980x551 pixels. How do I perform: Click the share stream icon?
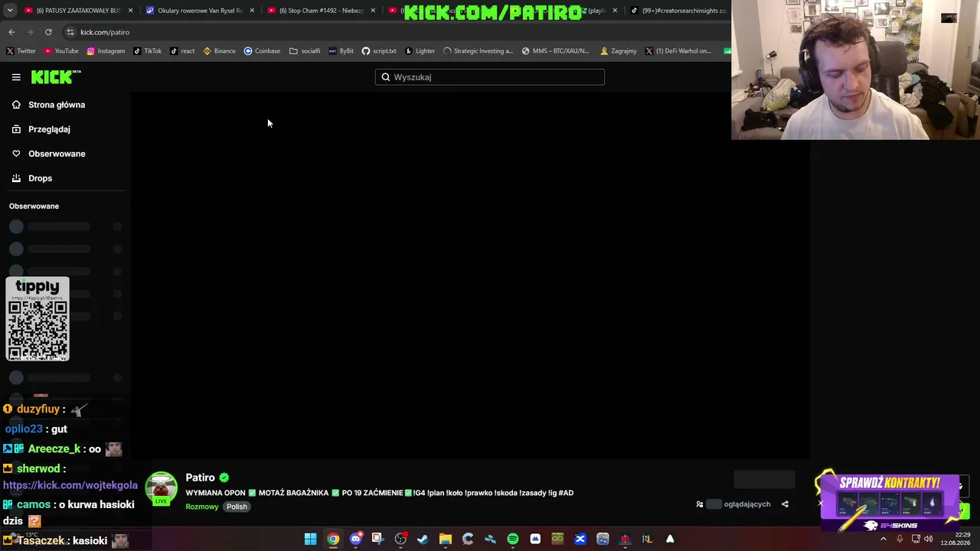[785, 504]
